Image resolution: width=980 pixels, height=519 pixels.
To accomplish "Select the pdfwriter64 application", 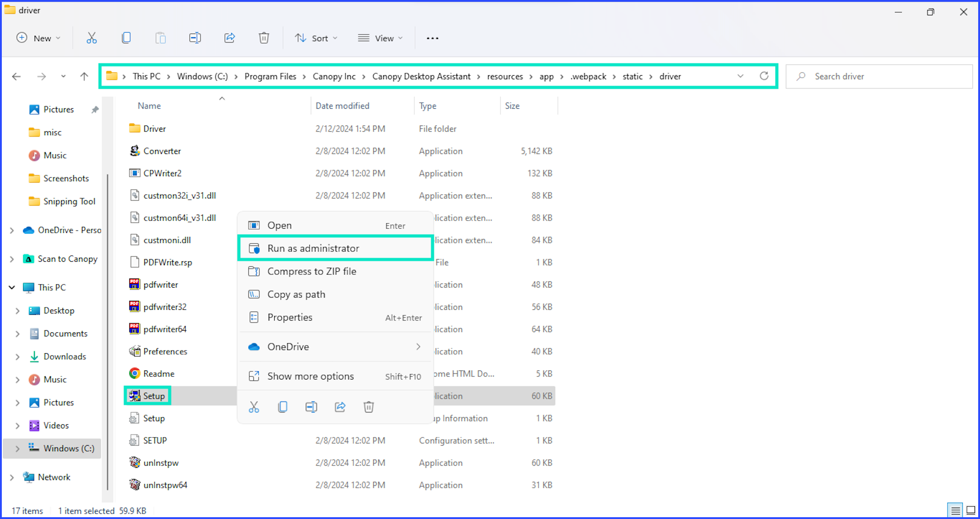I will [165, 329].
